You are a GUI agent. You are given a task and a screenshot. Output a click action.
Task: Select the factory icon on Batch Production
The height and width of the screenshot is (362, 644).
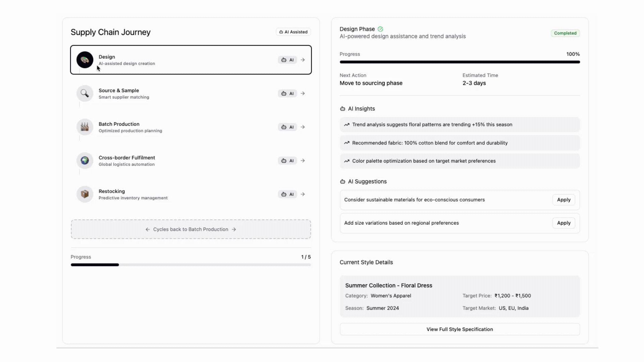85,127
